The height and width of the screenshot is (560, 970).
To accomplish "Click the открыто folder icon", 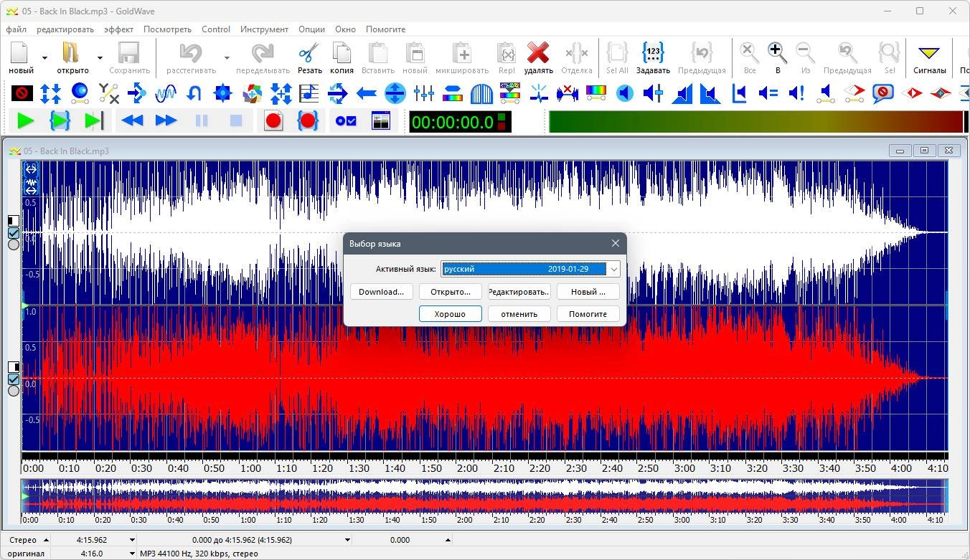I will [72, 57].
